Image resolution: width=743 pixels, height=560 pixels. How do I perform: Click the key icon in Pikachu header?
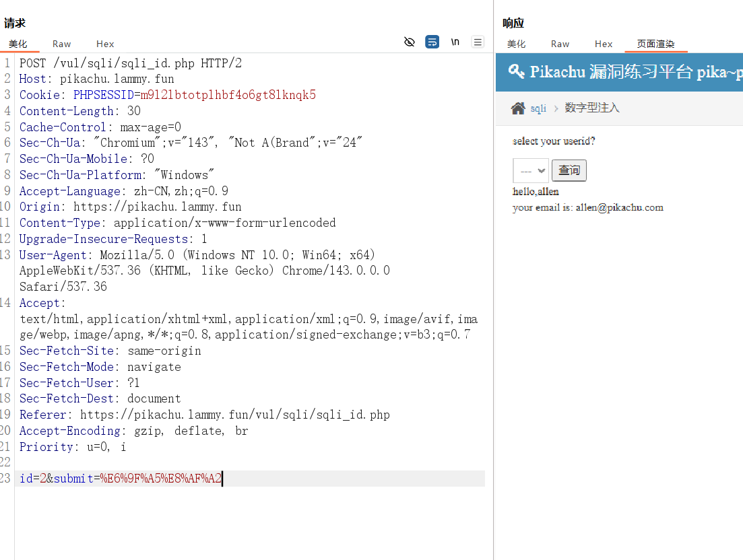[x=517, y=71]
